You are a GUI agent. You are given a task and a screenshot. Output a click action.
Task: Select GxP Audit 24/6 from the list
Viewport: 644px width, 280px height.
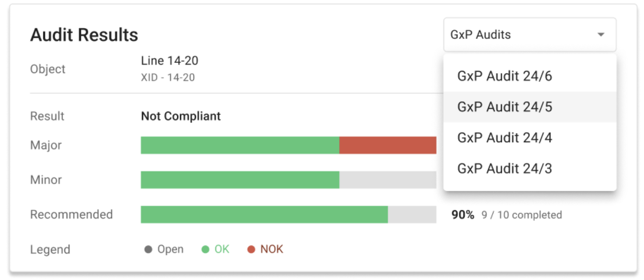(x=505, y=76)
